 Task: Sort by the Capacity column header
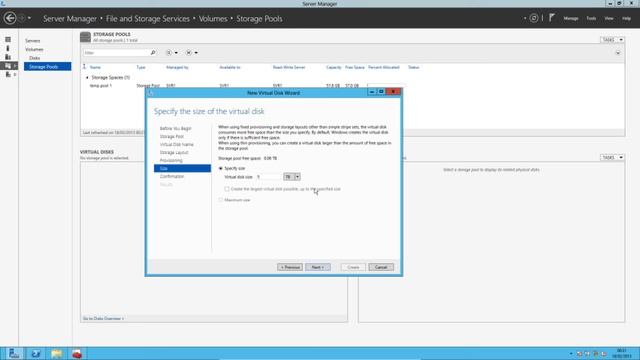point(333,67)
